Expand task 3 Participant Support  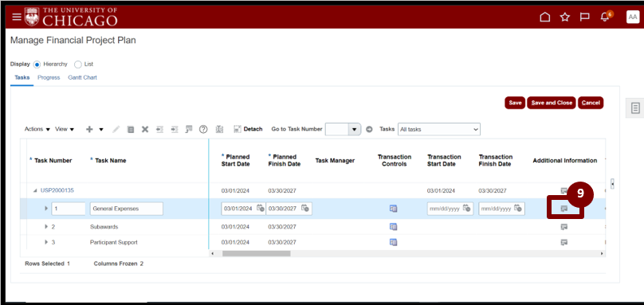point(46,242)
